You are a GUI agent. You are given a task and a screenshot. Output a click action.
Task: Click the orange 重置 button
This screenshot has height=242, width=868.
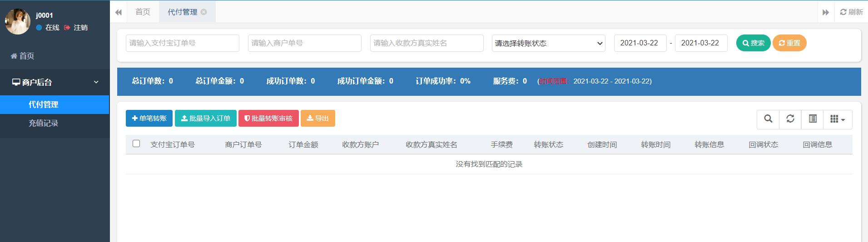pyautogui.click(x=789, y=43)
